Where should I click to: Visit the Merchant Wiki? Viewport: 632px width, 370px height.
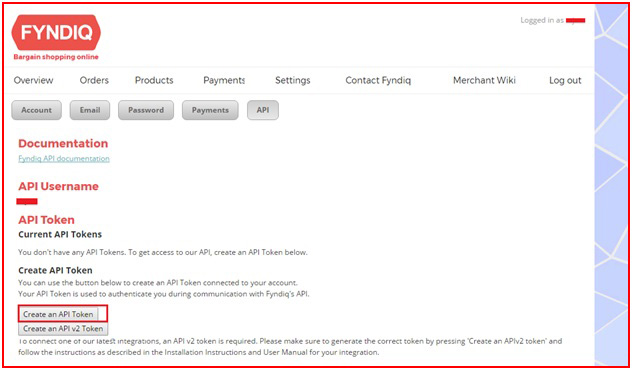484,80
